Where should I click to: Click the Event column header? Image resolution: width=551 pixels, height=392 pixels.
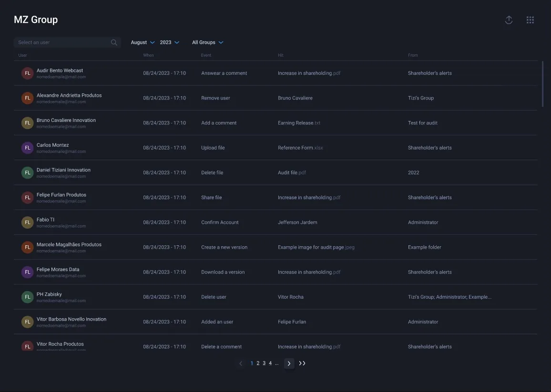coord(206,56)
